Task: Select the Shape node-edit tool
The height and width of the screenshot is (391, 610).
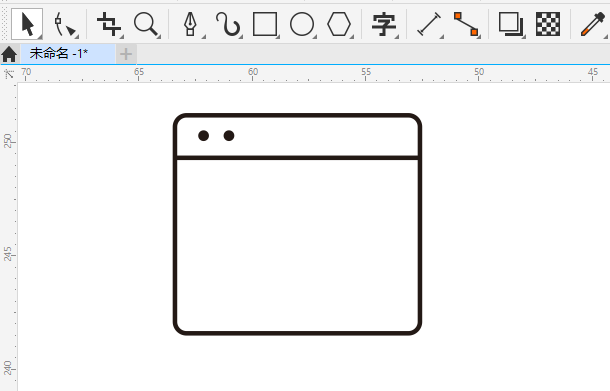Action: 65,25
